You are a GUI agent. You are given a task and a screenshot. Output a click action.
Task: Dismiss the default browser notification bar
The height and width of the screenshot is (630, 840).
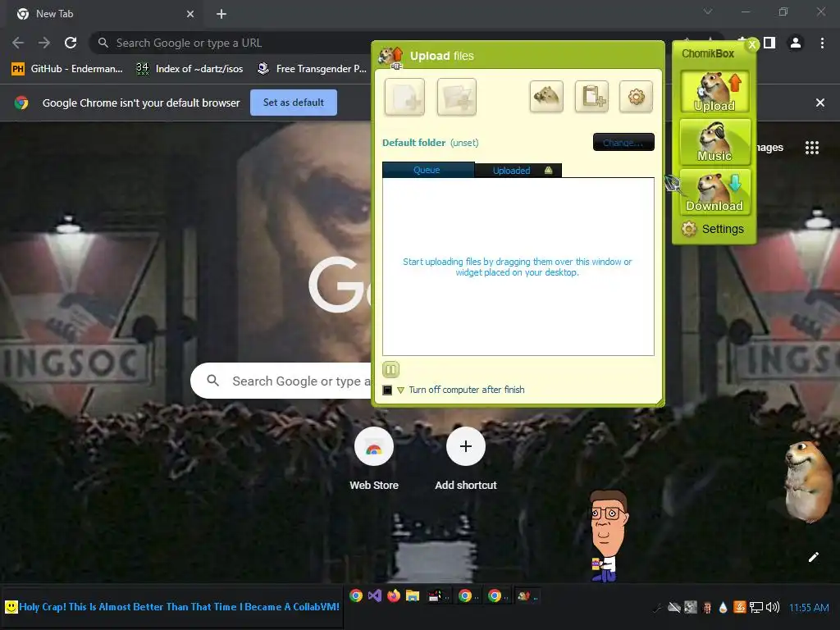[819, 103]
